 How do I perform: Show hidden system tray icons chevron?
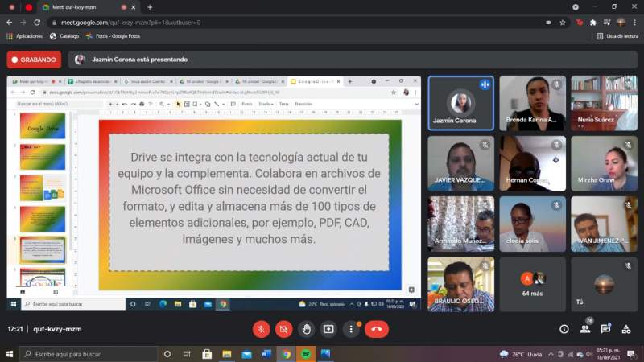click(x=551, y=354)
